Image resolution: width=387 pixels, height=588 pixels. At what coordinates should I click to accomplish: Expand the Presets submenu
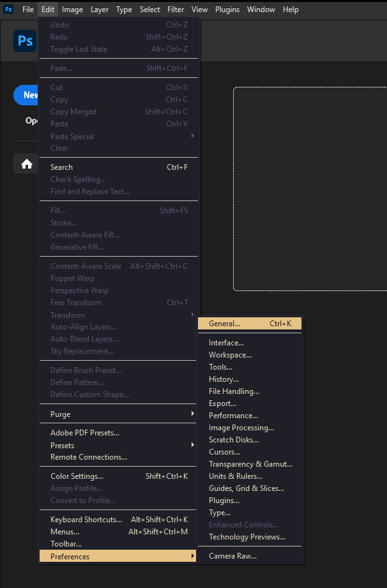(x=119, y=445)
